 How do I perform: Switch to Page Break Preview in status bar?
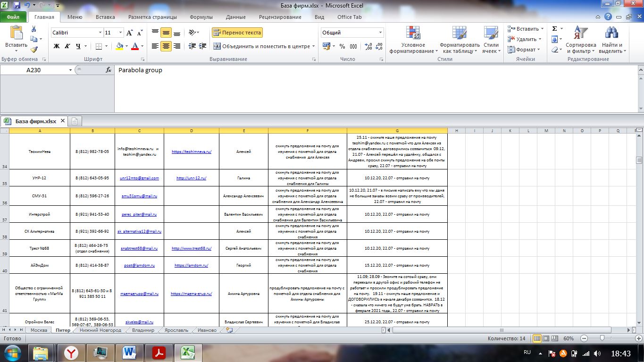click(554, 338)
